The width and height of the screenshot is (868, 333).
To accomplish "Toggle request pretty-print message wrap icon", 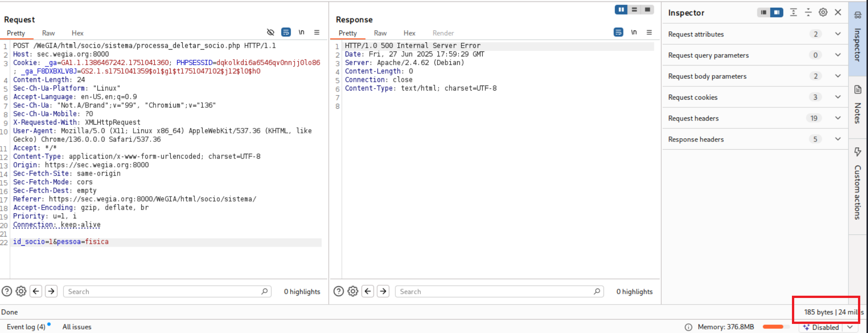I will pyautogui.click(x=286, y=32).
